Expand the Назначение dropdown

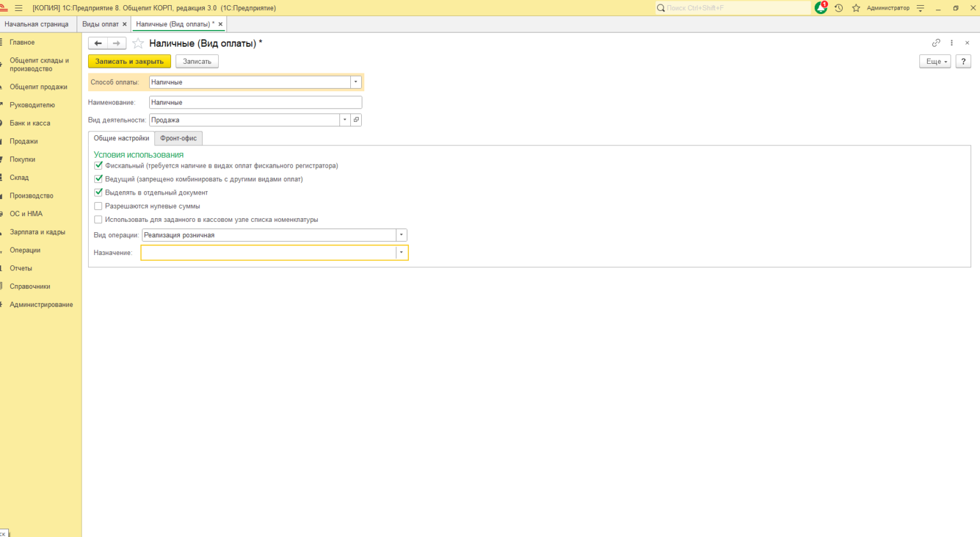pos(401,253)
